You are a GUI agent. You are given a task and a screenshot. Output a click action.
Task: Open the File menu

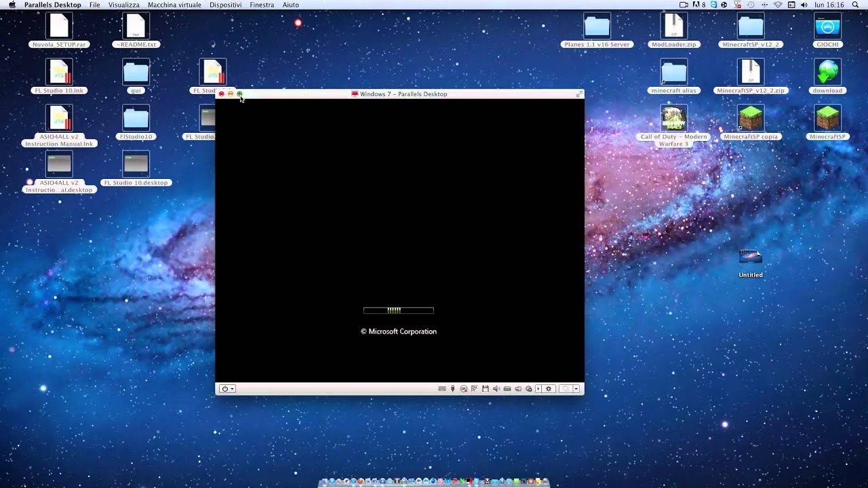tap(95, 5)
